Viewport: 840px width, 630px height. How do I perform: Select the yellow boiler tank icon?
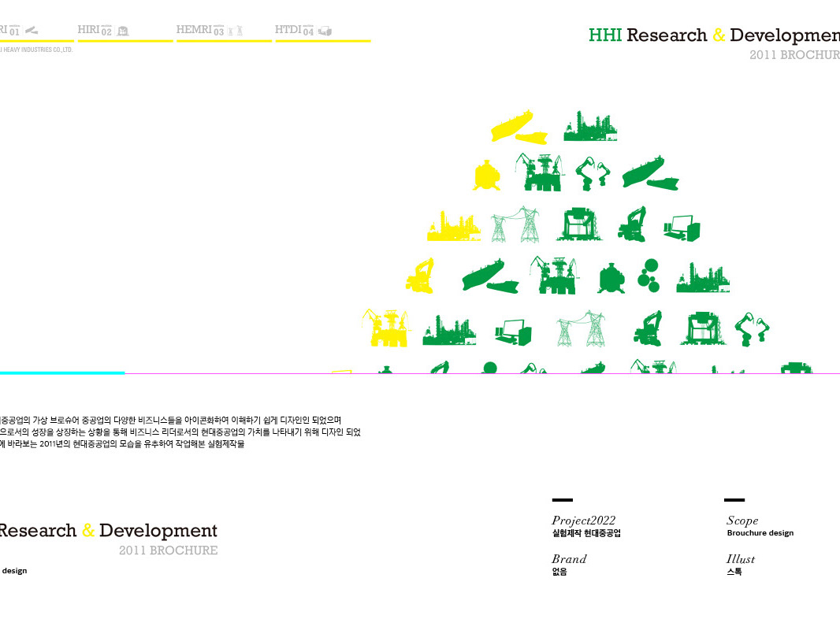[x=486, y=175]
